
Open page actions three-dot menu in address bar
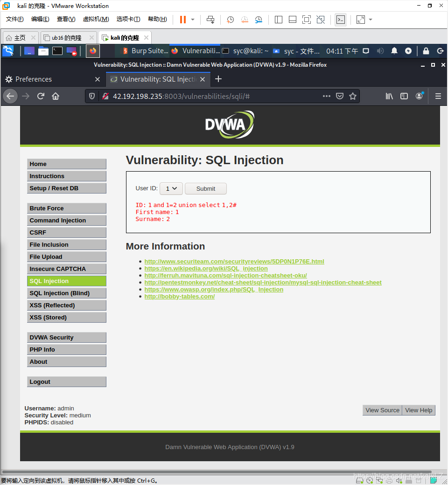pos(326,96)
